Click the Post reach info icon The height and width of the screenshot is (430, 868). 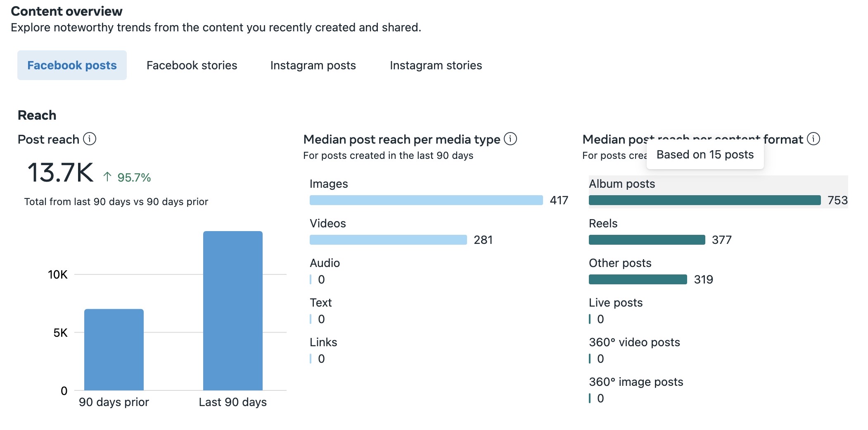coord(90,139)
